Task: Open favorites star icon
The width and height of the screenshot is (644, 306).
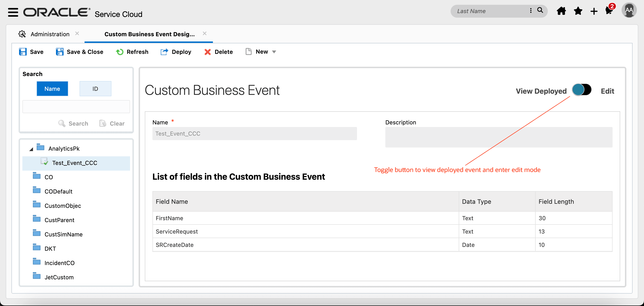Action: 578,11
